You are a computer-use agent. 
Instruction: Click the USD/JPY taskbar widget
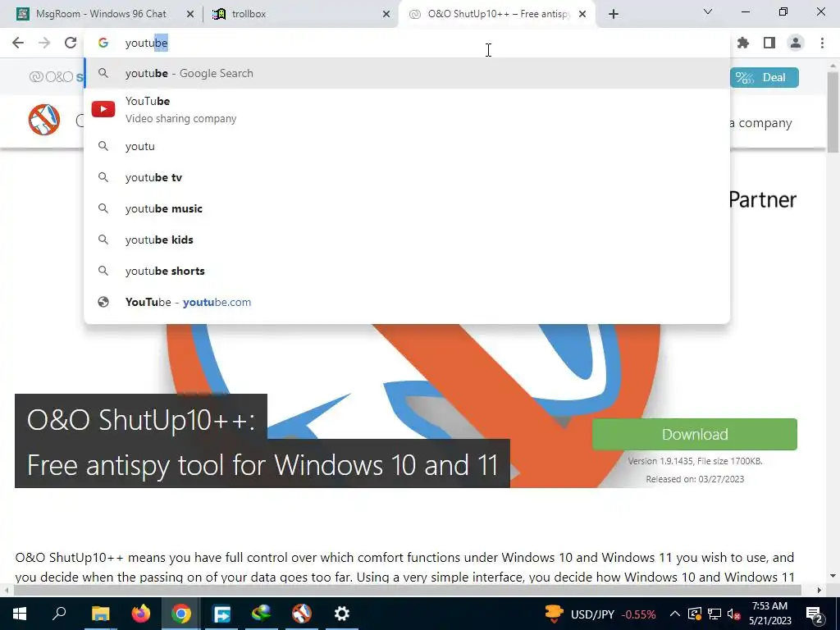pos(600,614)
